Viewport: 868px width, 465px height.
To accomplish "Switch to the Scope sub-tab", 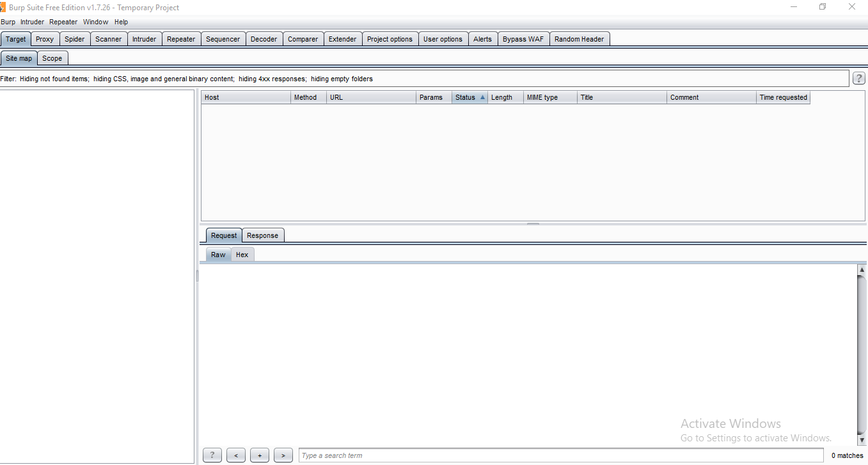I will point(52,58).
